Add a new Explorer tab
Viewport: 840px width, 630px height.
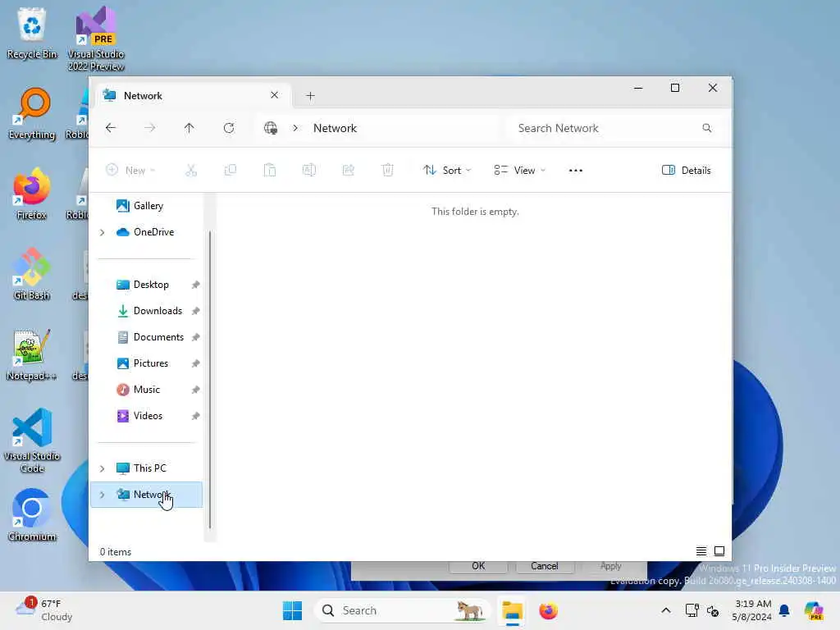pyautogui.click(x=310, y=96)
